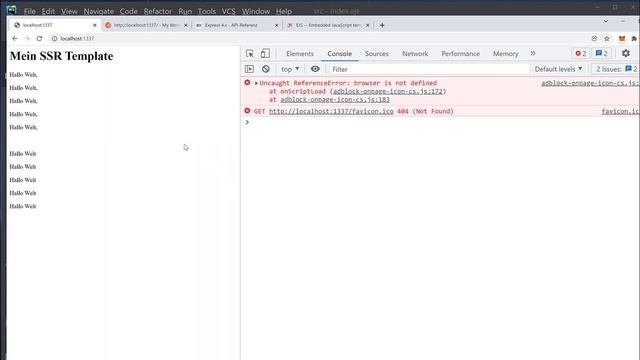Open the MetaMask fox extension
The image size is (640, 360).
click(622, 38)
